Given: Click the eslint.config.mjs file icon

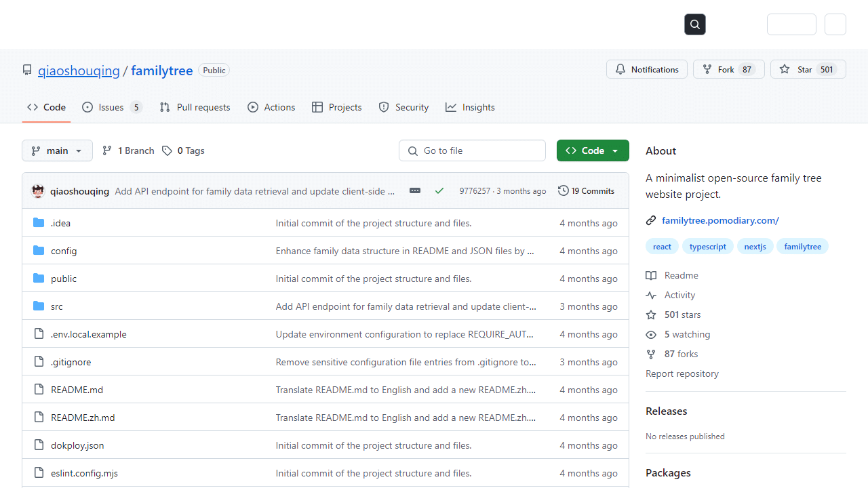Looking at the screenshot, I should (39, 473).
